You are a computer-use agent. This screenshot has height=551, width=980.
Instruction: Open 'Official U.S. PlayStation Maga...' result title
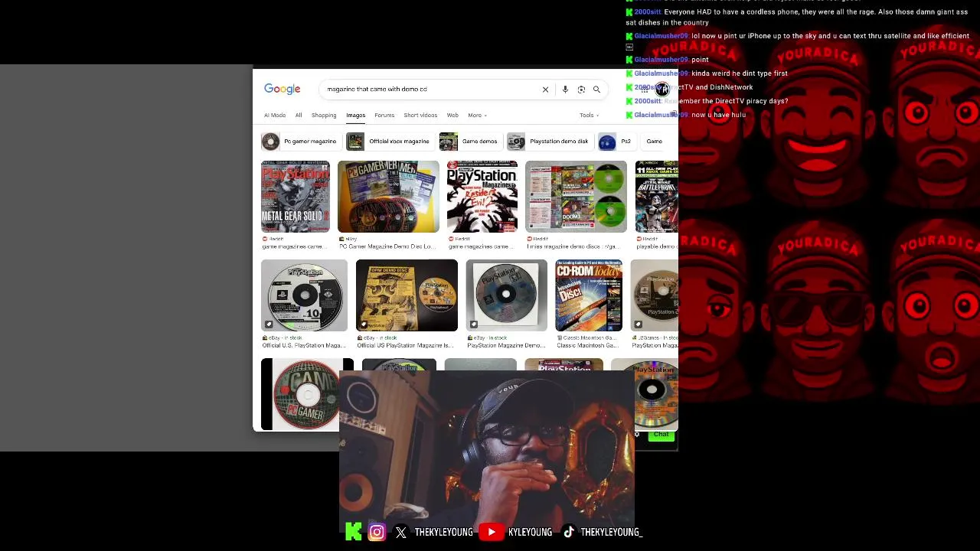(304, 345)
